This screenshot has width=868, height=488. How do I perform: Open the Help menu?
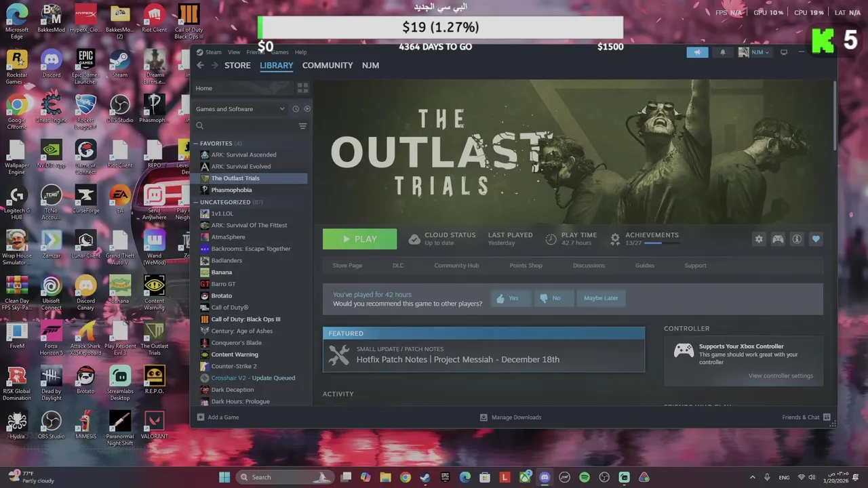[x=300, y=52]
